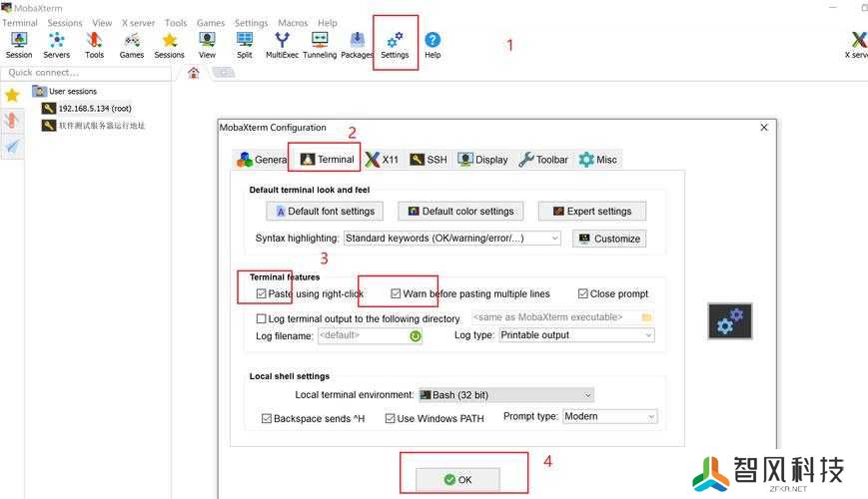Screen dimensions: 868x499
Task: Switch to the X11 tab
Action: (382, 160)
